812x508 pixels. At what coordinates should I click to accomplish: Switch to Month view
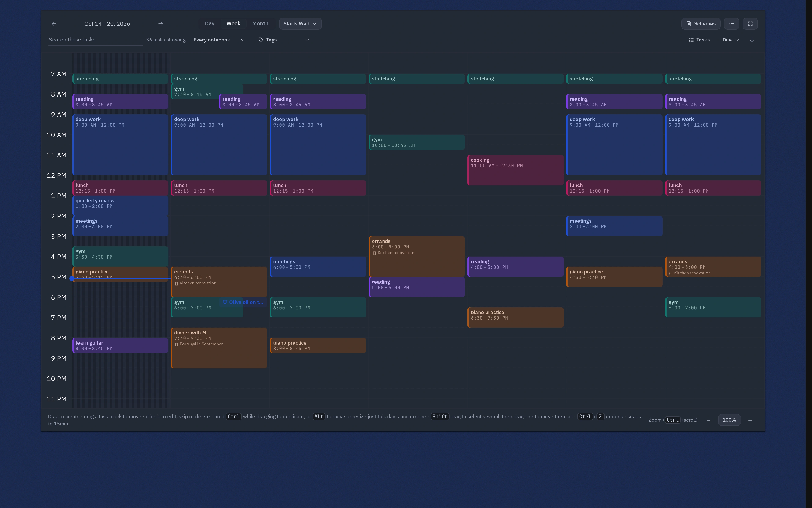click(260, 23)
